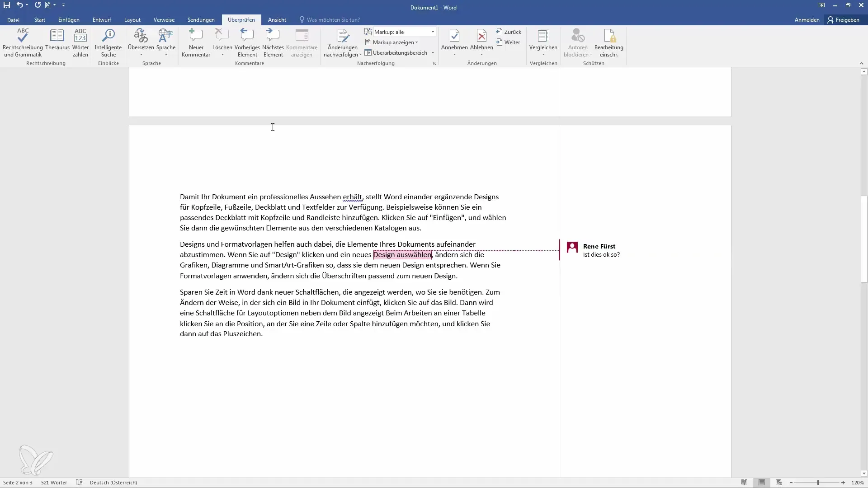Click the new-document quick access icon
The width and height of the screenshot is (868, 488).
tap(47, 5)
